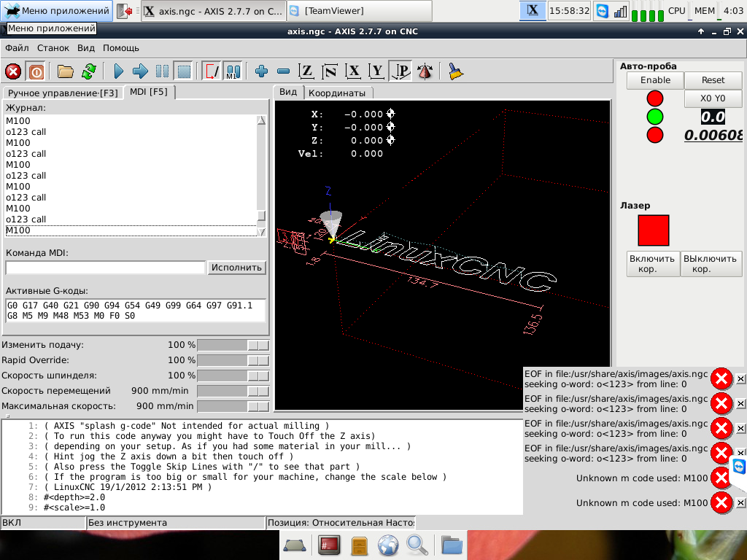Select last M100 entry in journal
747x560 pixels.
(x=131, y=230)
